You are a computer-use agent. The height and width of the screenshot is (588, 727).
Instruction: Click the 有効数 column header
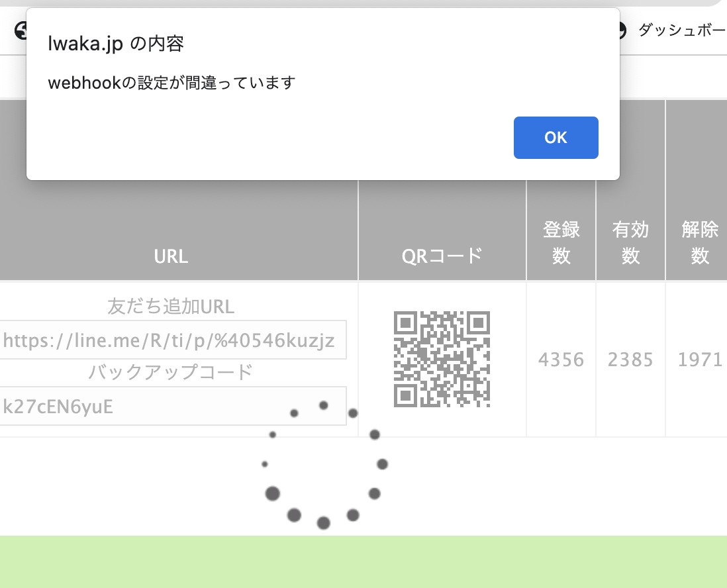(630, 242)
